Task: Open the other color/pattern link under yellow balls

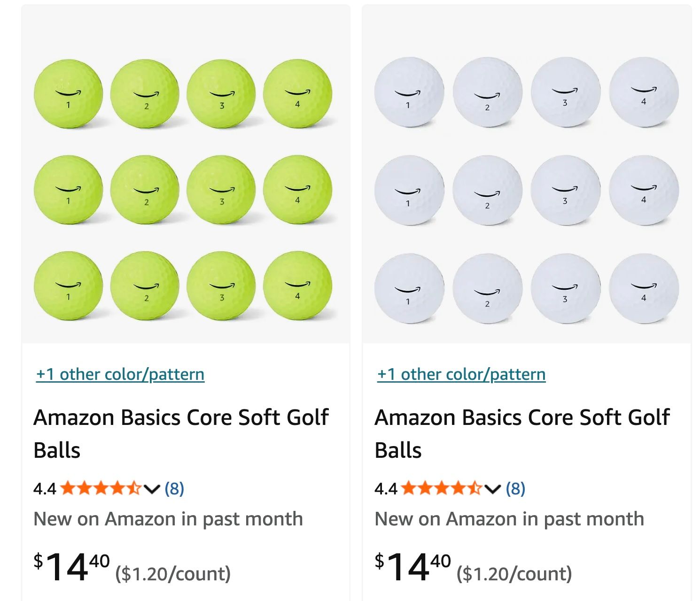Action: (x=120, y=374)
